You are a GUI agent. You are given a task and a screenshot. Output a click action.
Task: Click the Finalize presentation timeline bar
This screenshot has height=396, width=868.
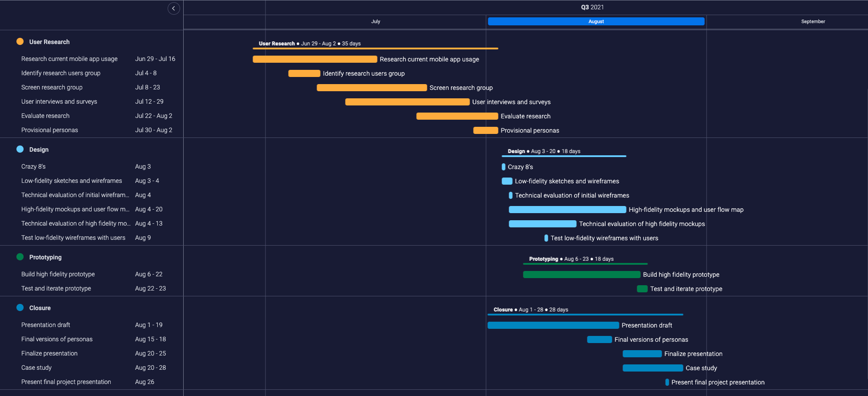point(642,354)
